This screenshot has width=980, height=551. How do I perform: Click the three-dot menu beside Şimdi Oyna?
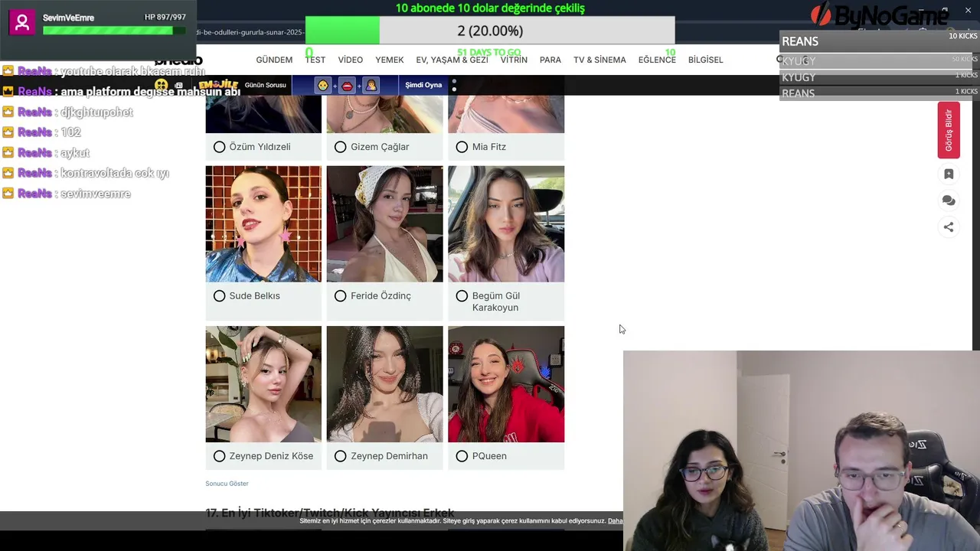[454, 85]
